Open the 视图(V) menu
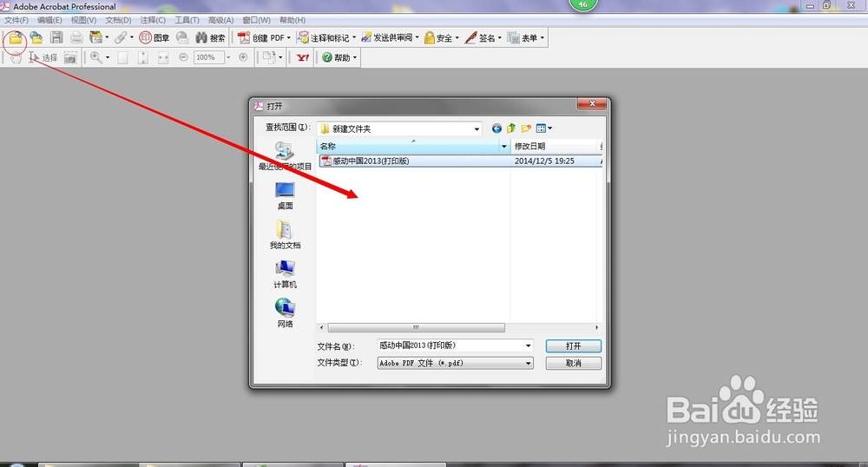Screen dimensions: 868x467 point(83,20)
